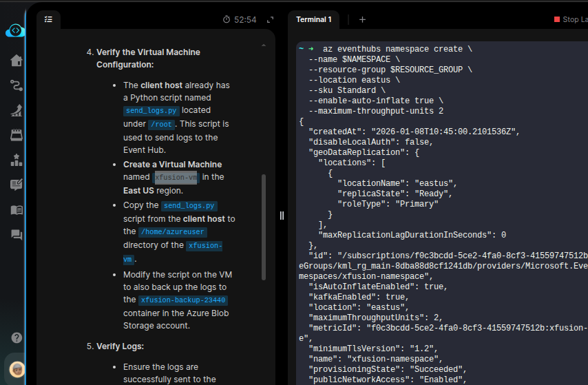Open the learning paths route icon

pyautogui.click(x=17, y=85)
